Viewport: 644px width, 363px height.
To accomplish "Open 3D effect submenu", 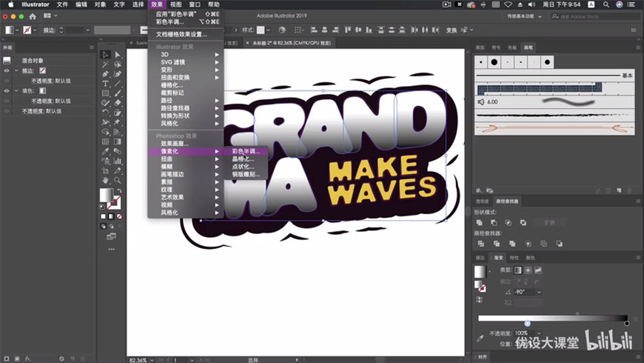I will (186, 54).
